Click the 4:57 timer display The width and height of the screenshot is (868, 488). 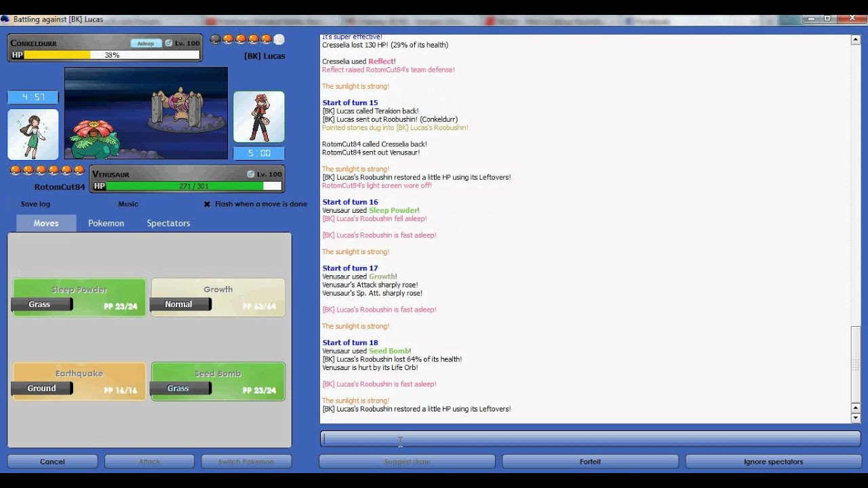(x=33, y=98)
